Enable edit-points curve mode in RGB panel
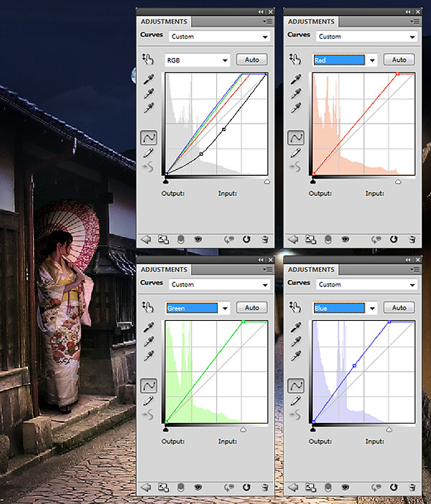Screen dimensions: 431x504 [x=149, y=138]
